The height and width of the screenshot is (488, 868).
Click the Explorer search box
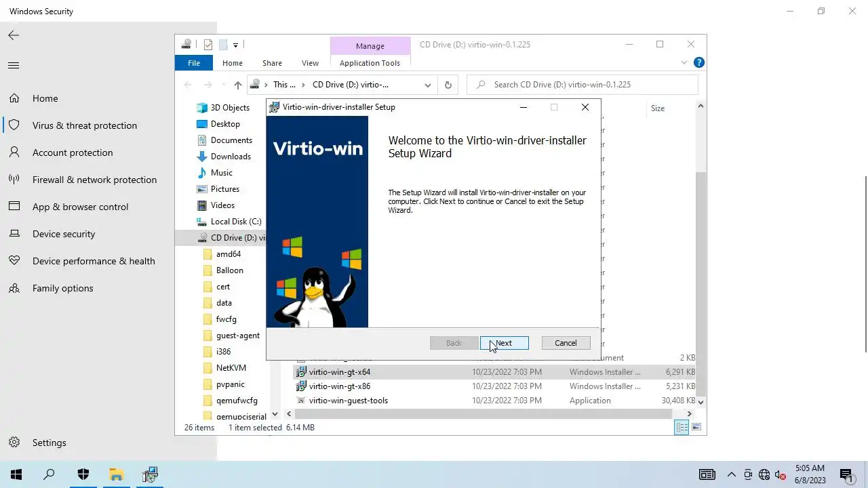[583, 85]
